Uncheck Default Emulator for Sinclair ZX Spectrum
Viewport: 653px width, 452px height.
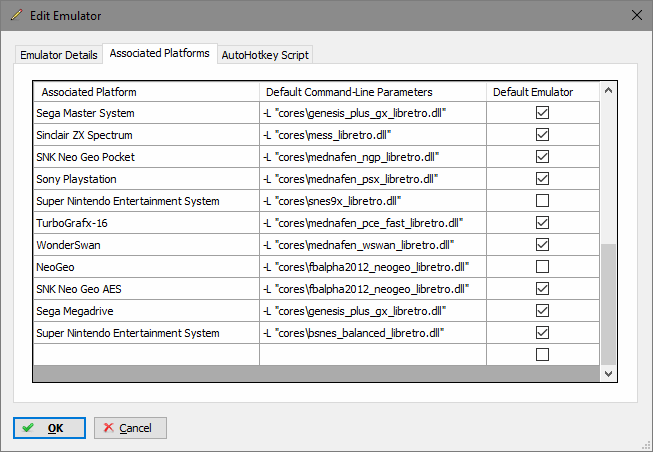point(542,135)
